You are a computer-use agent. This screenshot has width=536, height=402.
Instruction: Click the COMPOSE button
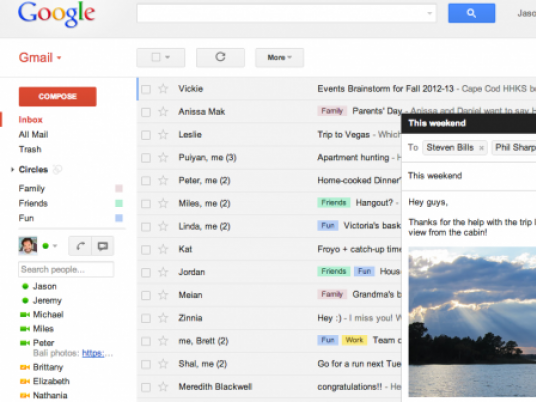(57, 96)
